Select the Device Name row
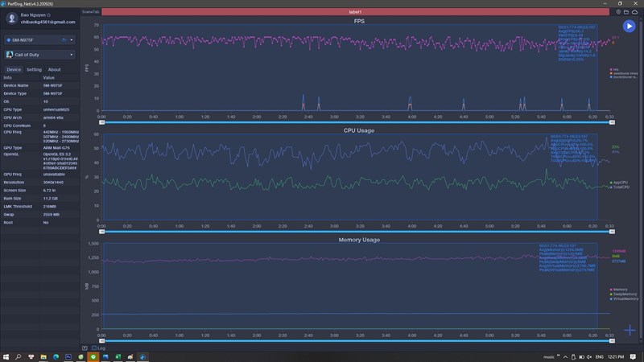The width and height of the screenshot is (644, 362). tap(39, 85)
